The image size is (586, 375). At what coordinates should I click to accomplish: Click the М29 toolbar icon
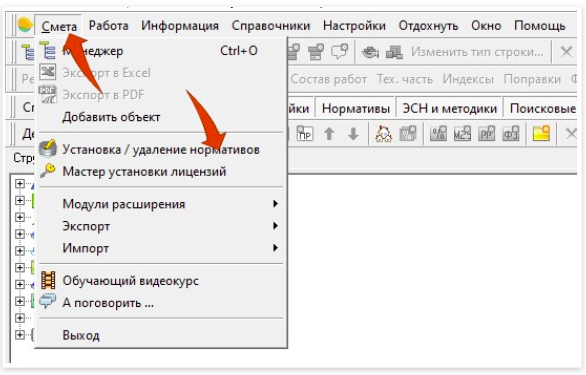click(462, 133)
